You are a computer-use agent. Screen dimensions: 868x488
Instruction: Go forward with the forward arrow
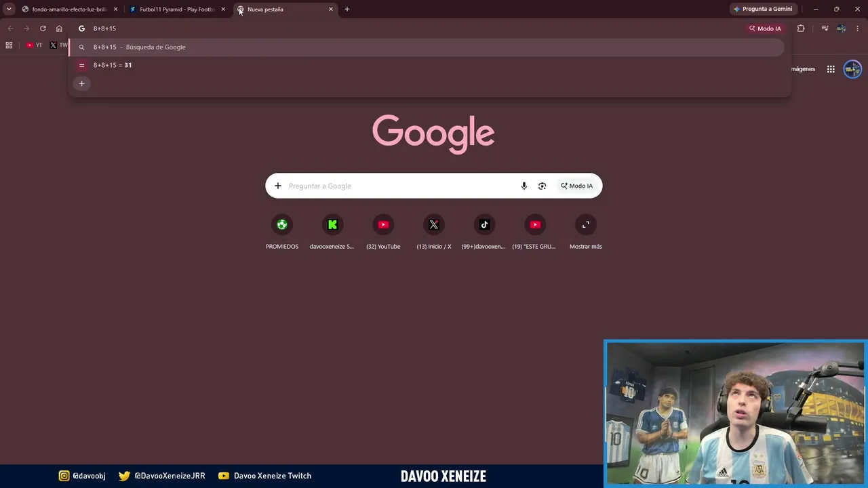coord(26,28)
